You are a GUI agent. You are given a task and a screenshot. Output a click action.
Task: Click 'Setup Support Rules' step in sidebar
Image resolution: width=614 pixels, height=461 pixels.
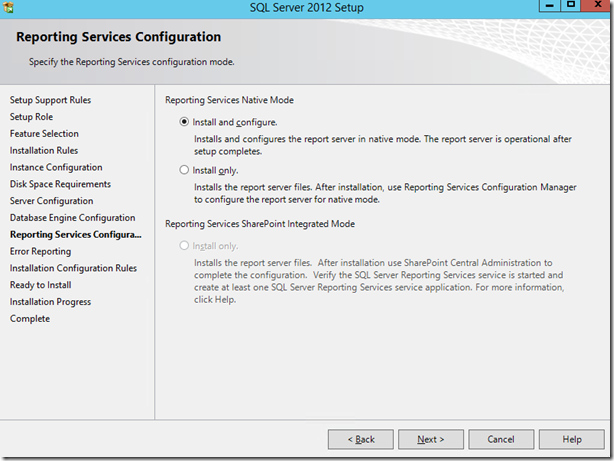click(x=50, y=100)
